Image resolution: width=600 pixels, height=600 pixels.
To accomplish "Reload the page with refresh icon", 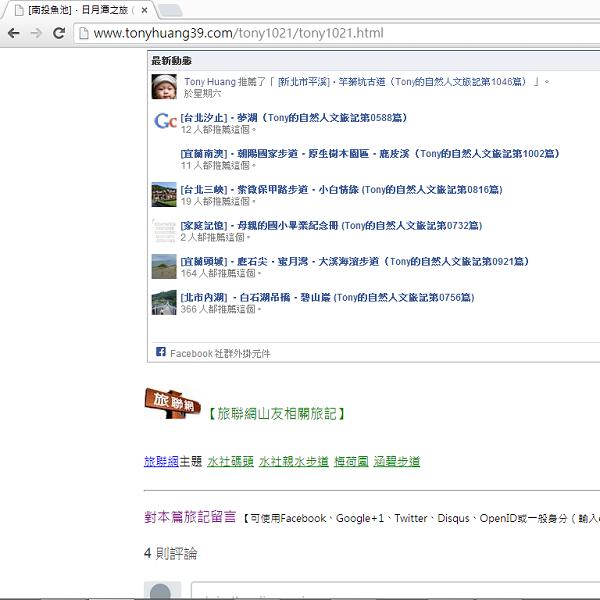I will coord(59,33).
